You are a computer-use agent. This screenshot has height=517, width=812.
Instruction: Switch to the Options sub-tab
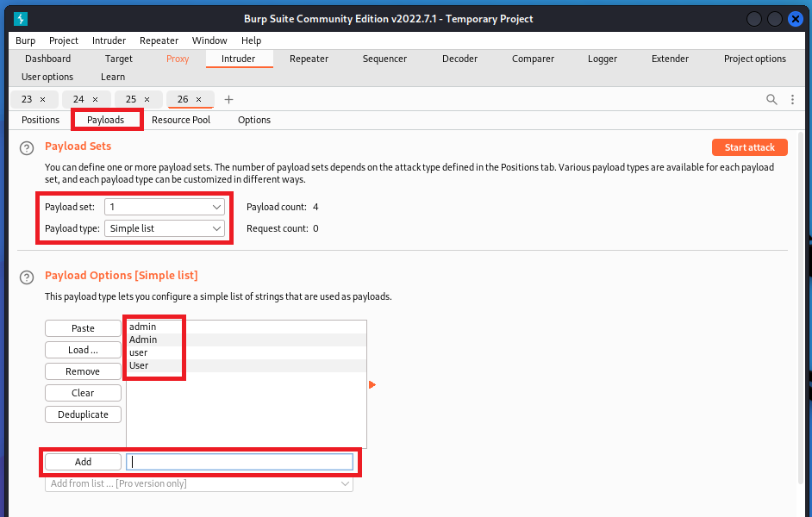point(254,120)
